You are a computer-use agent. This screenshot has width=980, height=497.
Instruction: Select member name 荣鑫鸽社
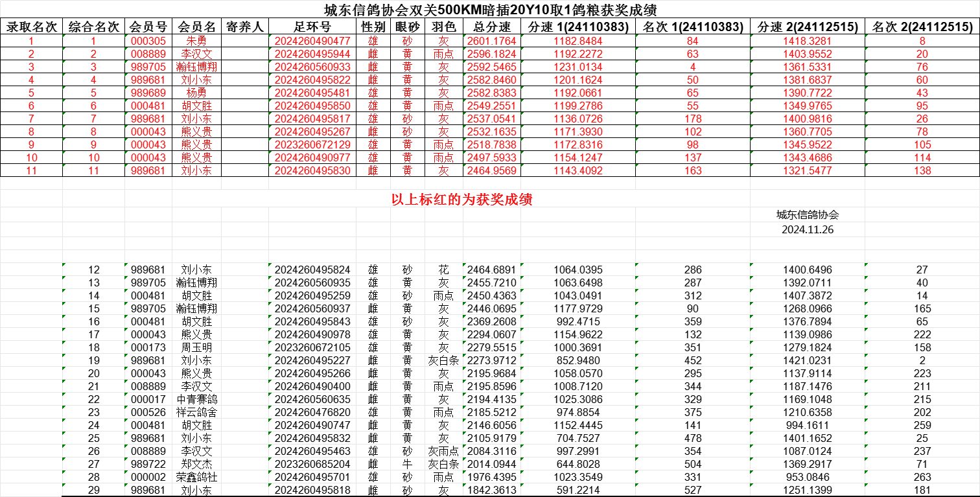click(x=196, y=477)
